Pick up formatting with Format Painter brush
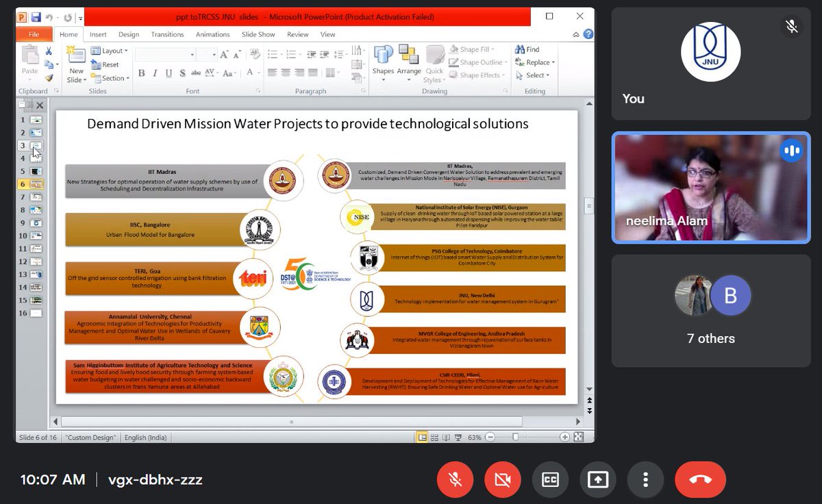The height and width of the screenshot is (504, 822). coord(49,77)
